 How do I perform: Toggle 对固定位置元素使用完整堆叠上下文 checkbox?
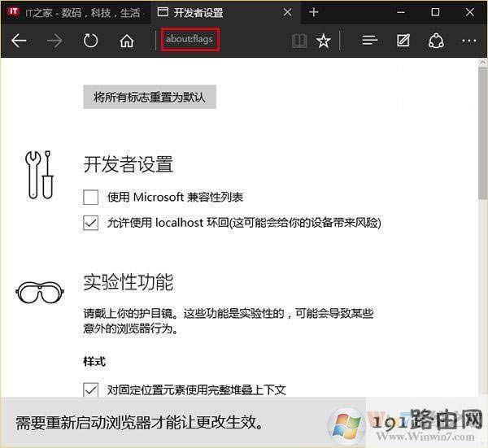[x=91, y=389]
